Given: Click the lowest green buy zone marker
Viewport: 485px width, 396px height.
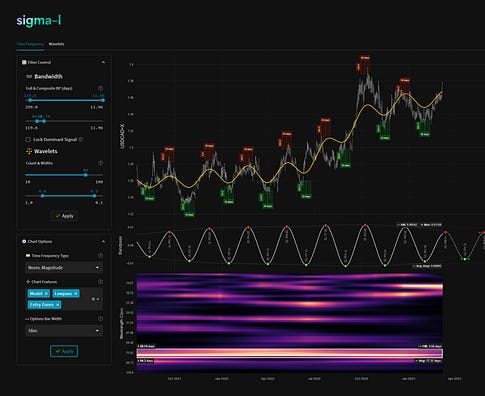Looking at the screenshot, I should (x=189, y=208).
